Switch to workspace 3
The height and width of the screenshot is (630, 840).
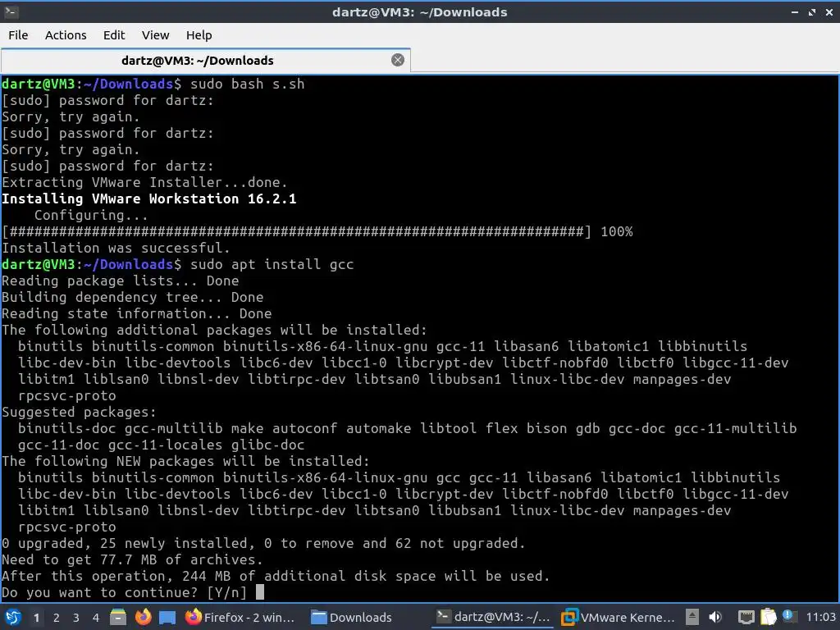76,618
